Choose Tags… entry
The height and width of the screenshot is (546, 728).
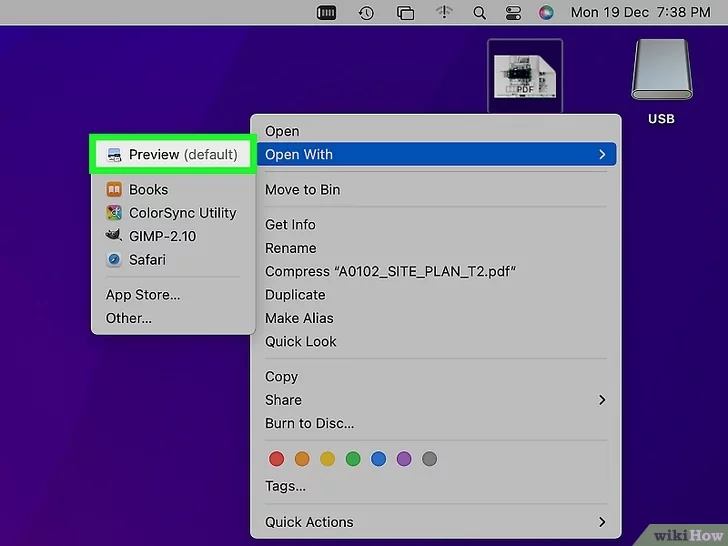click(436, 486)
